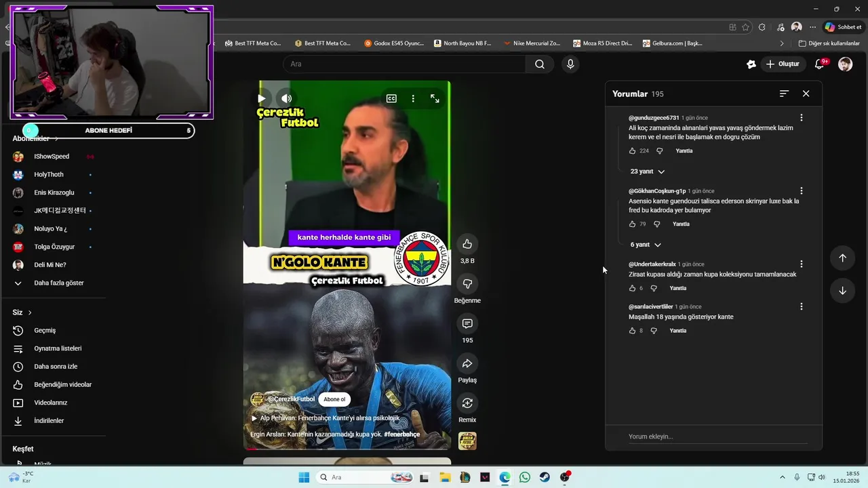Like Undertakerkralx's comment with 6 likes
This screenshot has height=488, width=868.
pyautogui.click(x=633, y=288)
